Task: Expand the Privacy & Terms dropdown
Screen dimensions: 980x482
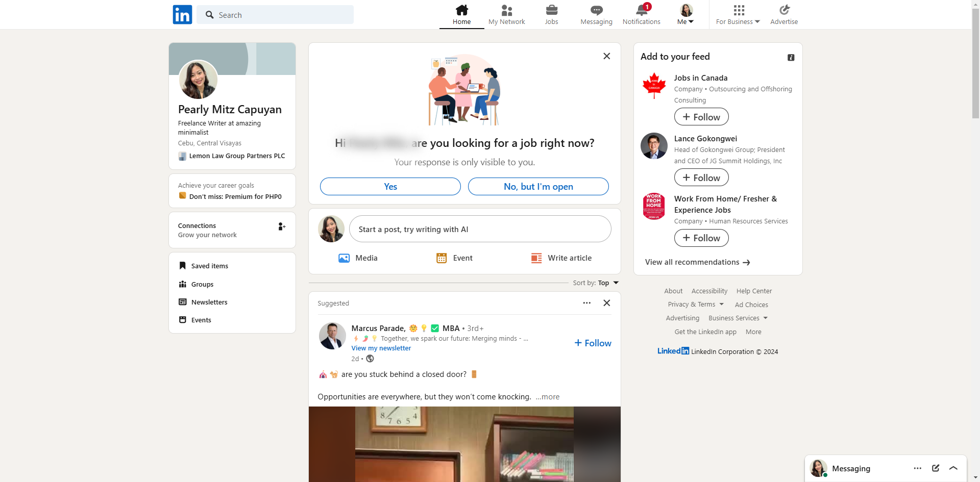Action: click(x=696, y=305)
